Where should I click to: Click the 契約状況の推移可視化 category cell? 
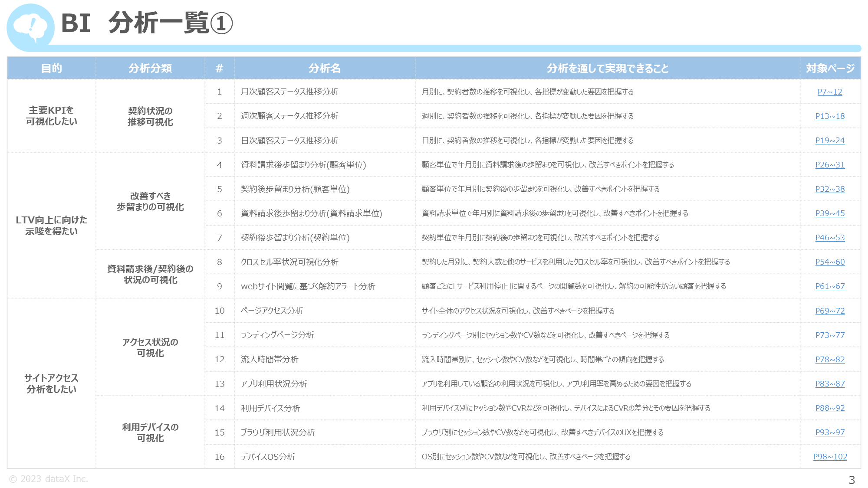(150, 116)
